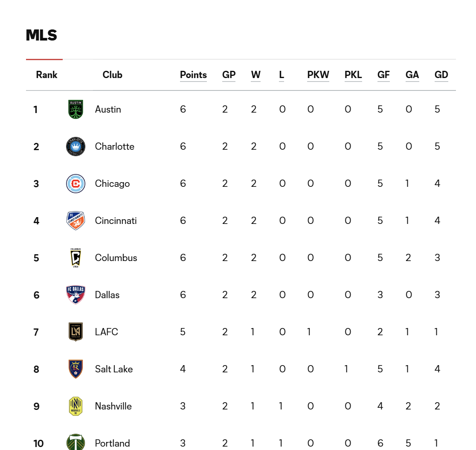This screenshot has width=476, height=450.
Task: Open the Salt Lake team name link
Action: click(x=114, y=369)
